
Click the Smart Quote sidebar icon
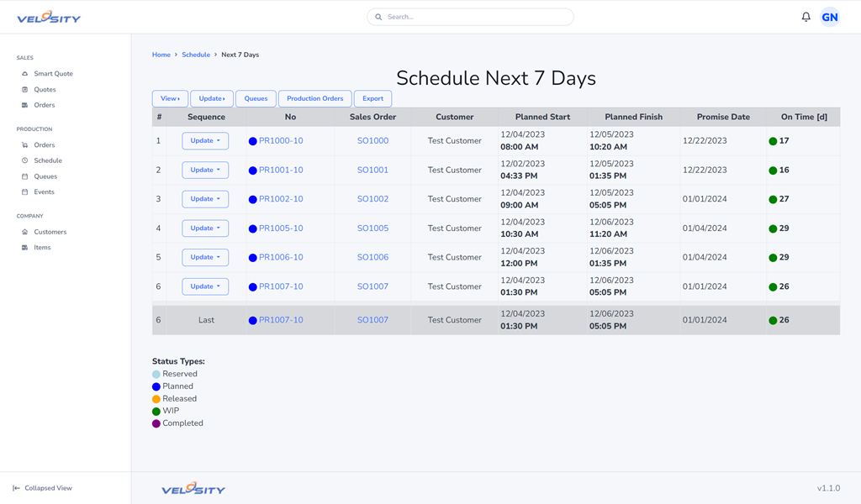click(x=24, y=74)
